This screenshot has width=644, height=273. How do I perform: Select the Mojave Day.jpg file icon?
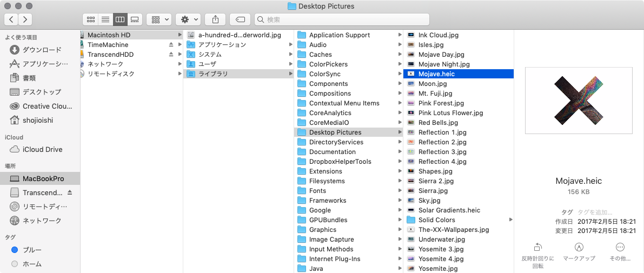[x=411, y=55]
